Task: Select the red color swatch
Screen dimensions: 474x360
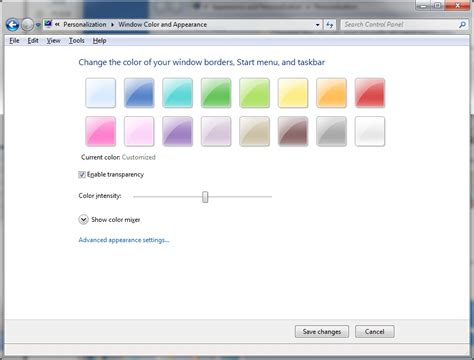Action: pos(370,93)
